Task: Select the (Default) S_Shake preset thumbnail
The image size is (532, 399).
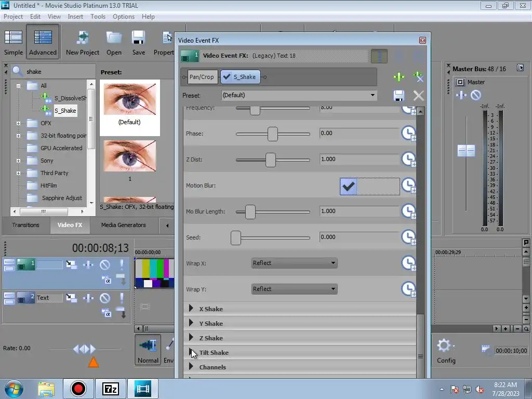Action: click(x=129, y=108)
